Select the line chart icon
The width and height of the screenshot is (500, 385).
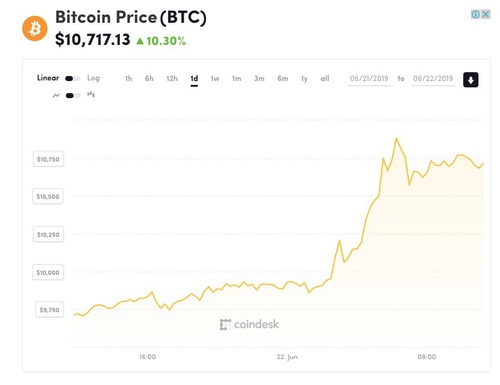pos(56,96)
